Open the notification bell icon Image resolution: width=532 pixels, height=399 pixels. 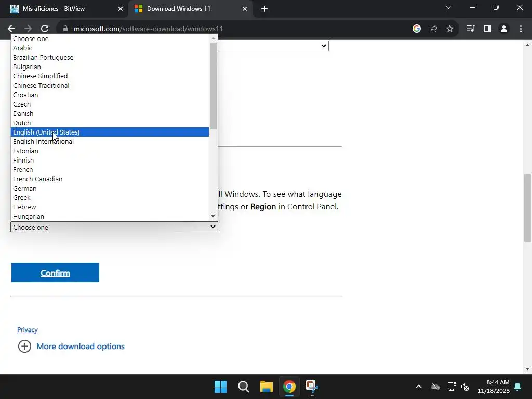(x=518, y=387)
